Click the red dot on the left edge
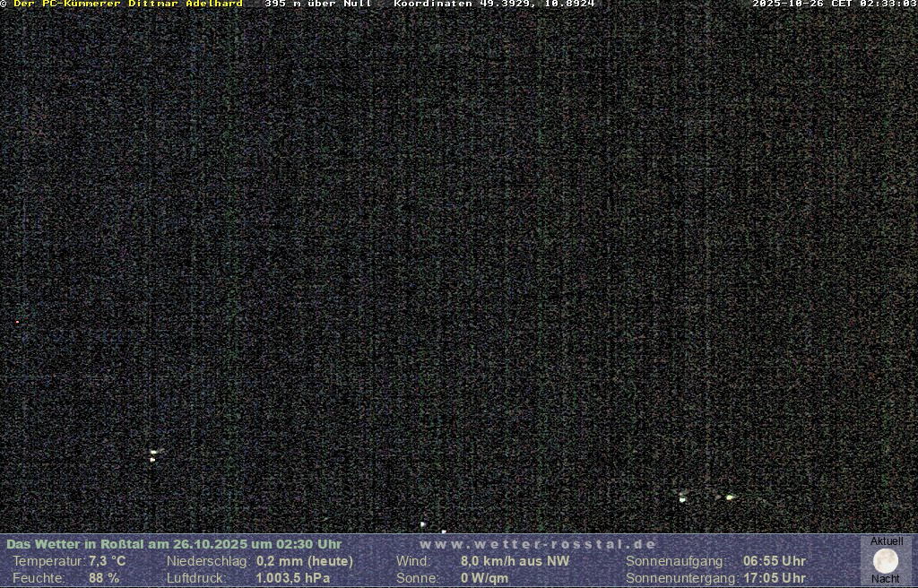Viewport: 918px width, 588px height. [17, 322]
